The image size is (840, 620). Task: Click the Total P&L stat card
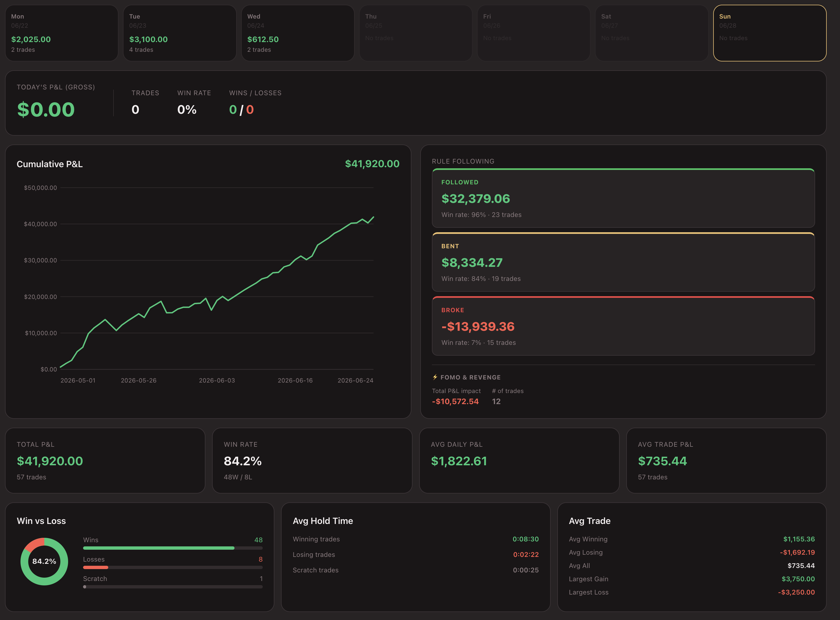pos(105,461)
